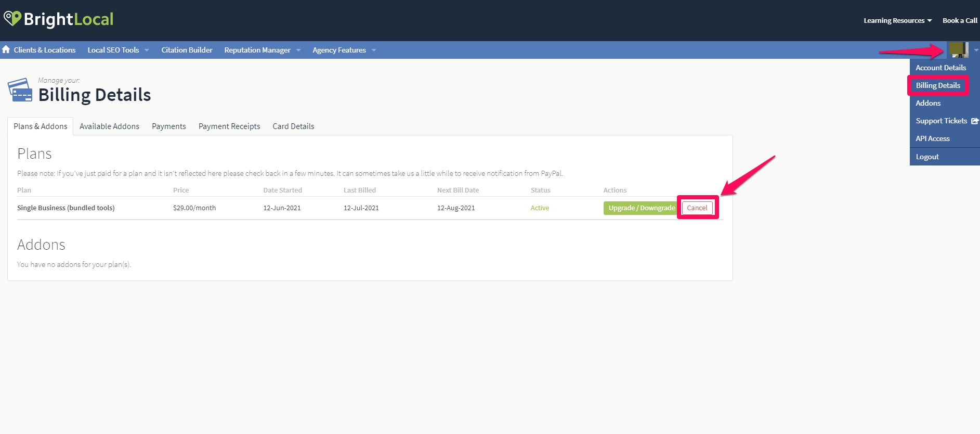Open the user avatar profile menu

pyautogui.click(x=958, y=50)
